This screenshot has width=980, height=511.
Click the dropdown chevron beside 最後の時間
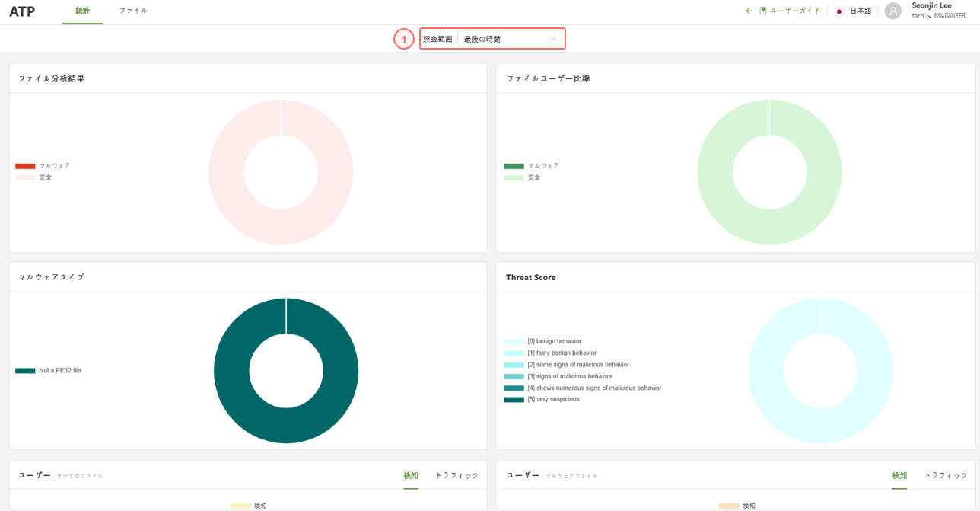click(553, 39)
